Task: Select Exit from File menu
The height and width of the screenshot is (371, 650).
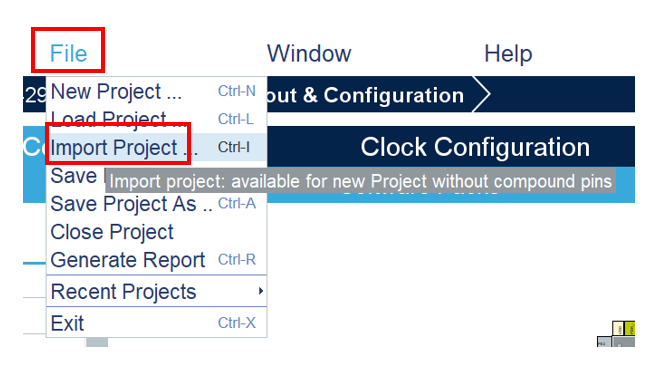Action: tap(157, 323)
